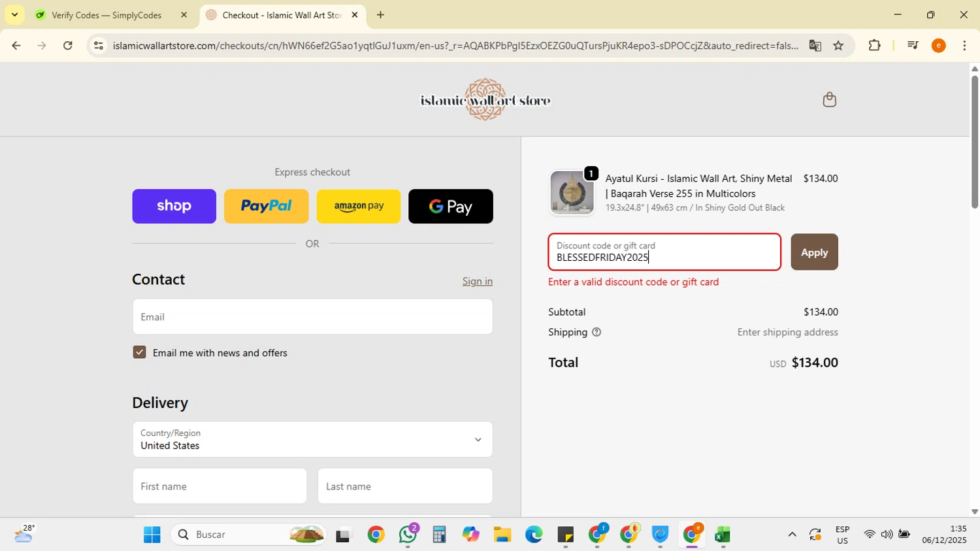Open the tab search dropdown arrow

coord(14,14)
